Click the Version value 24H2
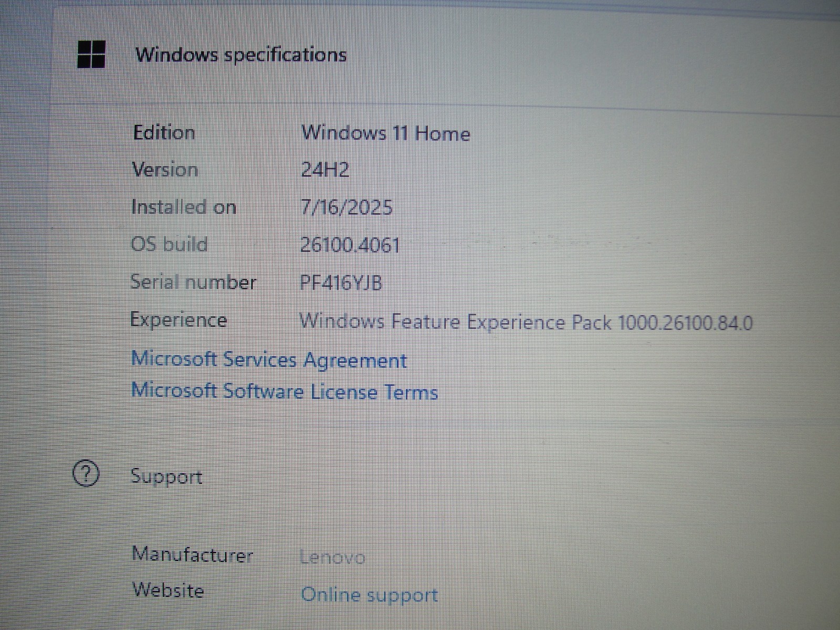The width and height of the screenshot is (840, 630). click(325, 170)
